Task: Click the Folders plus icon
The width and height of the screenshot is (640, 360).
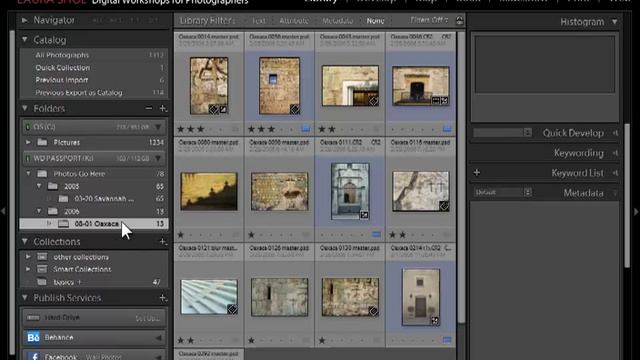Action: pos(163,109)
